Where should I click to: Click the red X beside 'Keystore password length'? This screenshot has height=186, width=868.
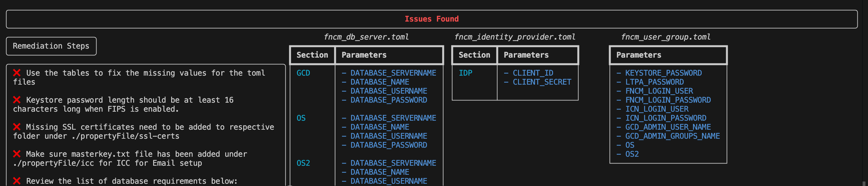coord(16,100)
